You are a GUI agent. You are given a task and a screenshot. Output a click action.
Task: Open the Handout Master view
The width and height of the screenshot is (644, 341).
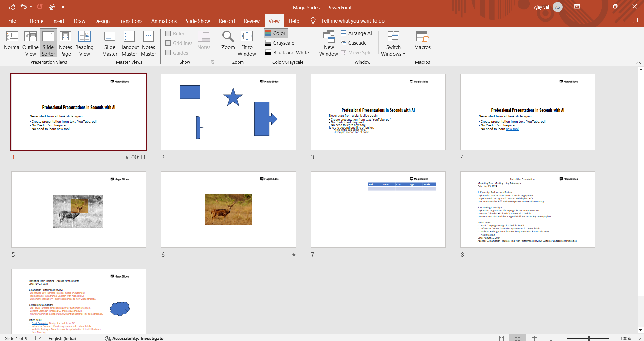tap(129, 43)
